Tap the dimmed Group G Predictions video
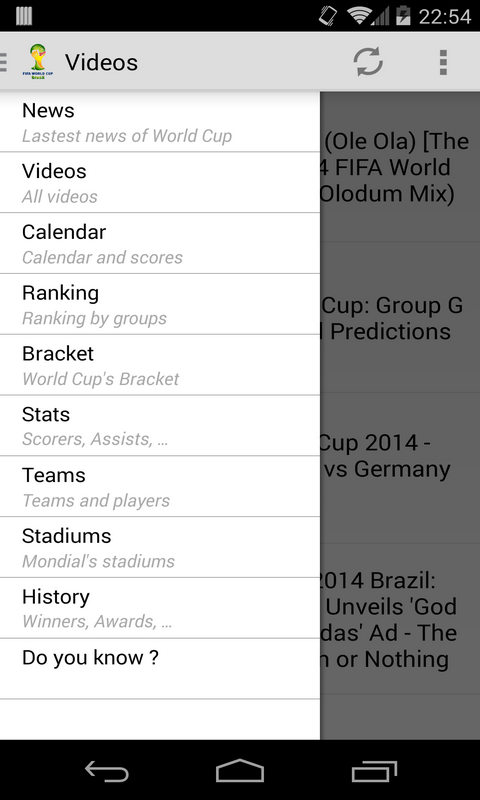 tap(400, 317)
